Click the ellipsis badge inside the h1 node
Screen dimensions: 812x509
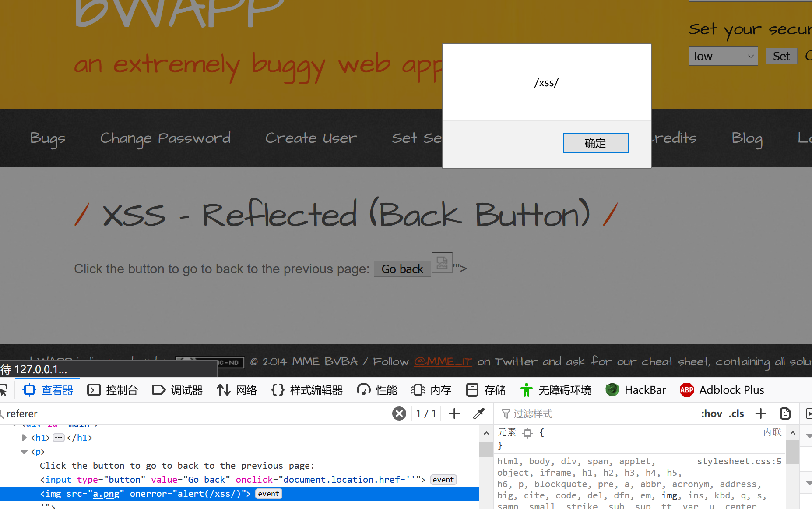point(59,438)
